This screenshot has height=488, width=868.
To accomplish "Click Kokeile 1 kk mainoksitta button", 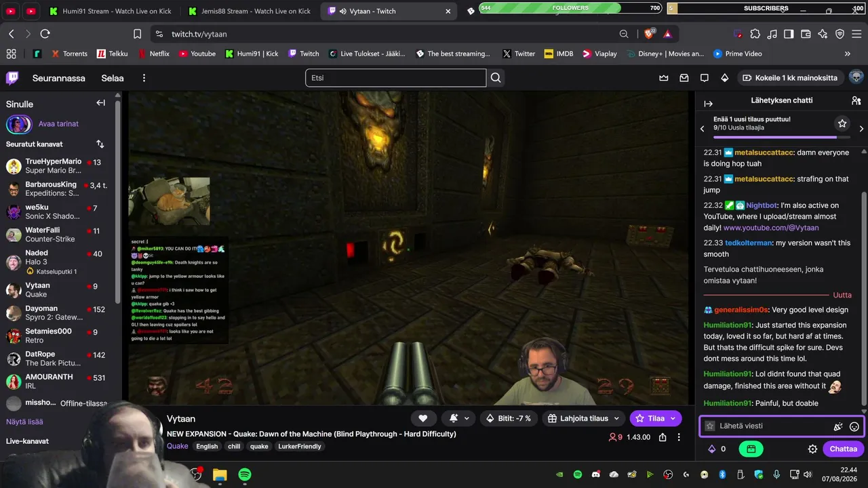I will point(791,78).
